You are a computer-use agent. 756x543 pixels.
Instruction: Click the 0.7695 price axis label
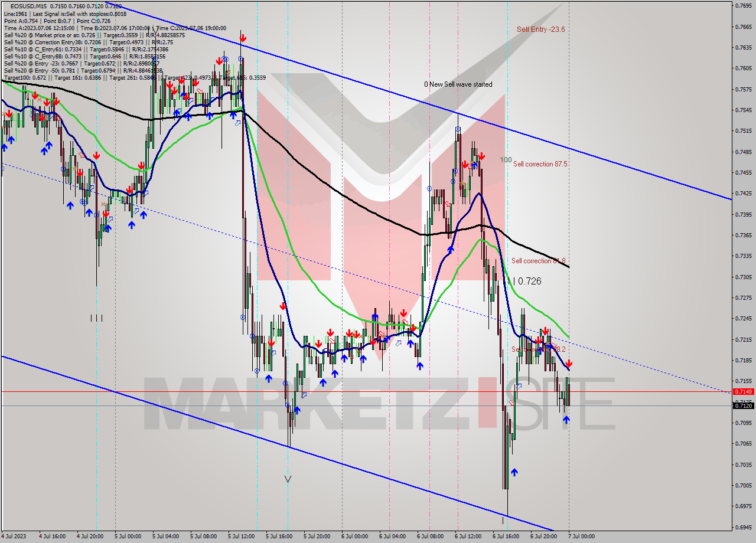point(743,5)
